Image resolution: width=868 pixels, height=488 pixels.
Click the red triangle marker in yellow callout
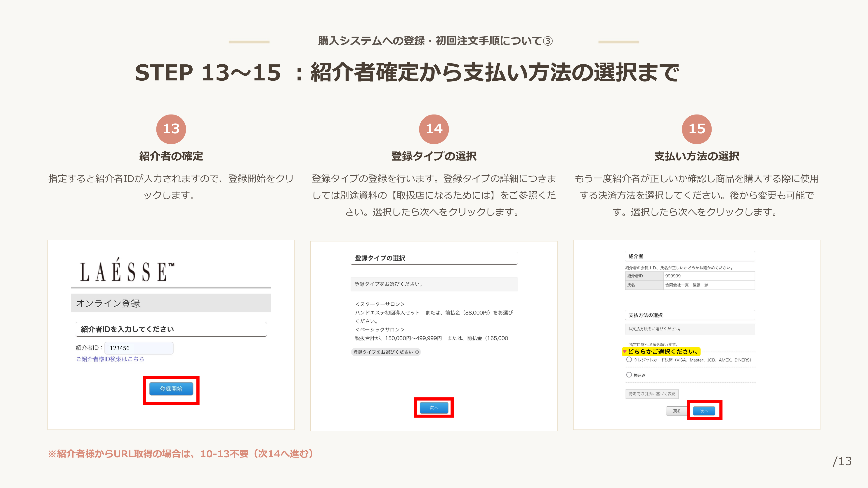[x=624, y=352]
